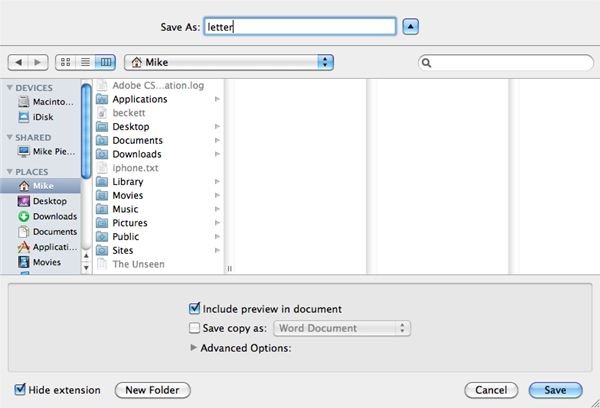Collapse the SHARED sidebar section
600x408 pixels.
coord(10,137)
